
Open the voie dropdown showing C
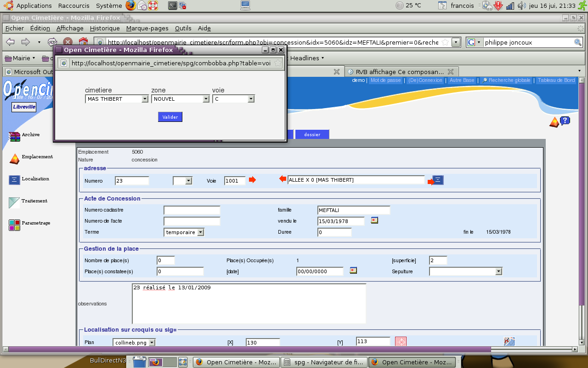click(233, 99)
